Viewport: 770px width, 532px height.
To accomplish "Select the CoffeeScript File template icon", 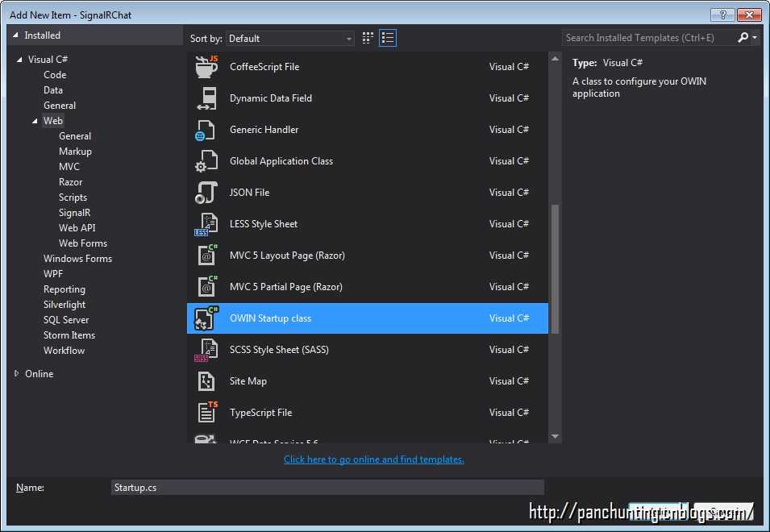I will point(206,67).
